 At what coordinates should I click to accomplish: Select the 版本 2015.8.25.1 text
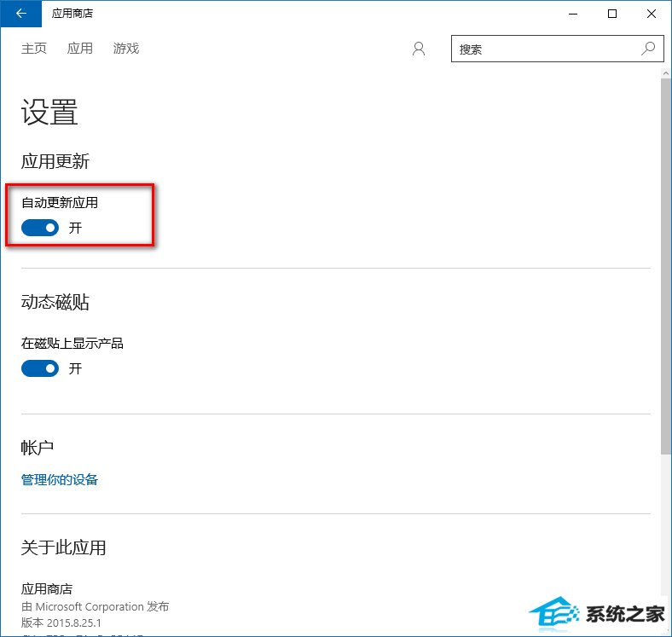tap(61, 623)
